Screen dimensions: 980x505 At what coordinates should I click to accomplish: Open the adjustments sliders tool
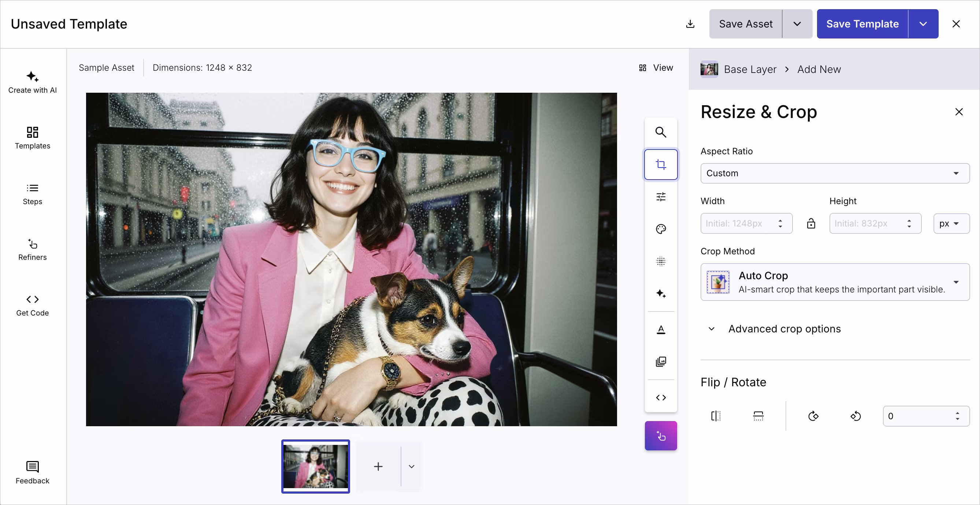pyautogui.click(x=660, y=197)
